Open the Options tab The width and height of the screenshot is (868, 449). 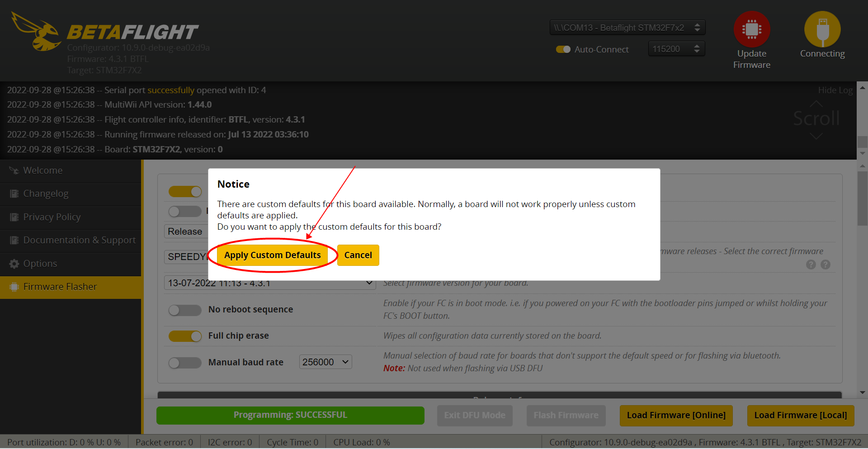(71, 264)
